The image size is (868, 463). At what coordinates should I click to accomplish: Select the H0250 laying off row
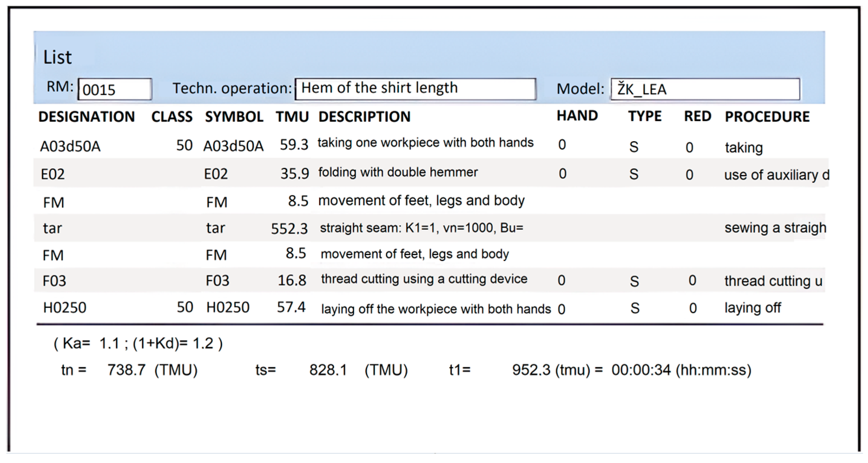pyautogui.click(x=436, y=308)
